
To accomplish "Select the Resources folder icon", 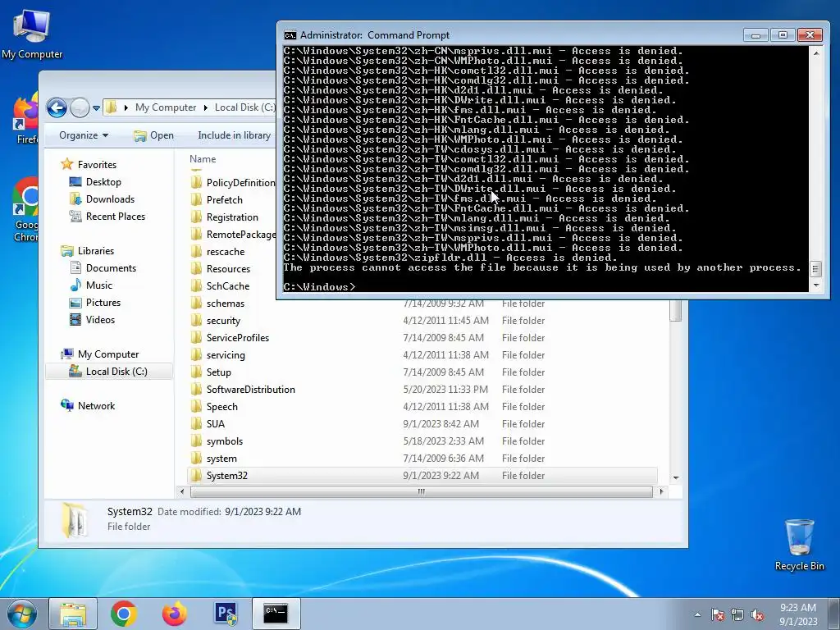I will coord(197,269).
